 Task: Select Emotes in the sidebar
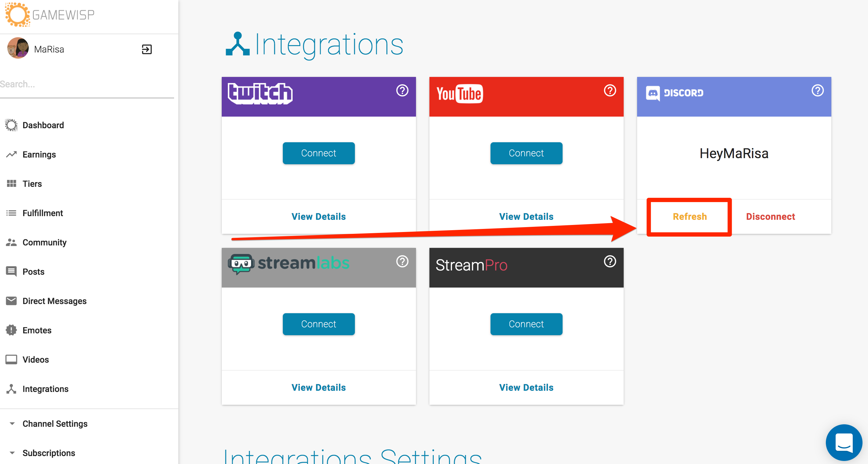[37, 330]
